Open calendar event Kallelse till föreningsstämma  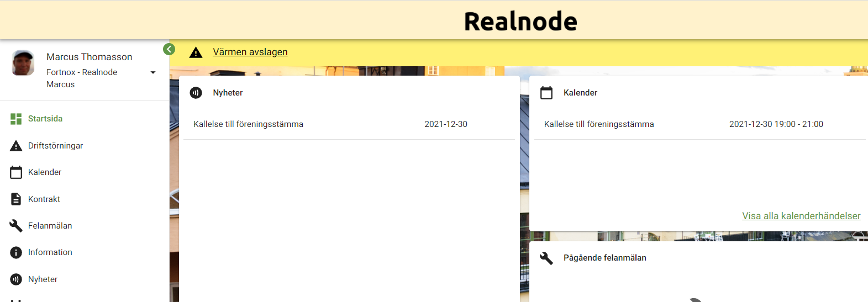pyautogui.click(x=599, y=124)
